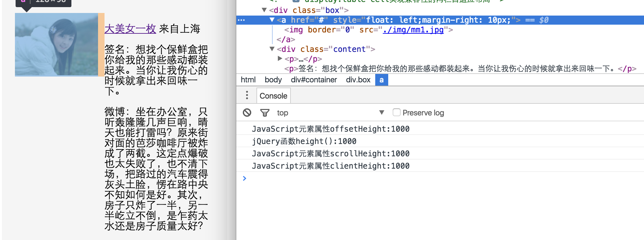Select div.box in the breadcrumb
644x240 pixels.
pyautogui.click(x=358, y=80)
